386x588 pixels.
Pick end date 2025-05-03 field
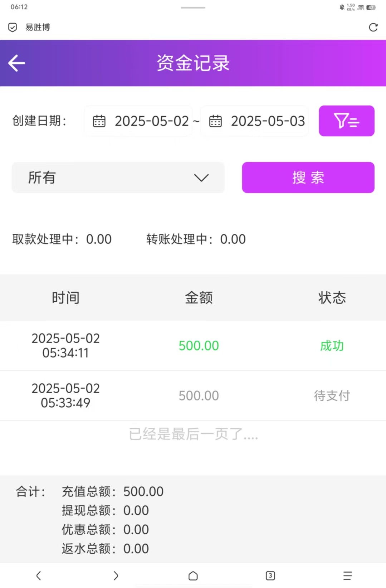click(268, 121)
